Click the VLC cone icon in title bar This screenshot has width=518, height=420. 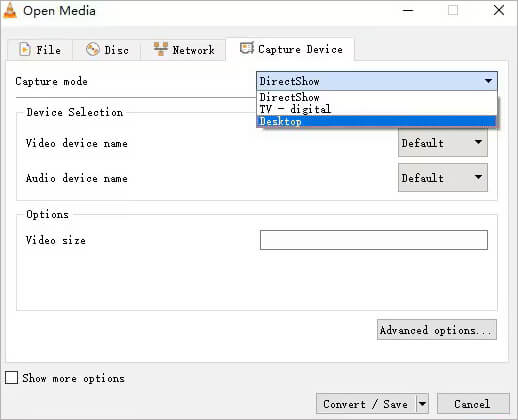pyautogui.click(x=10, y=10)
